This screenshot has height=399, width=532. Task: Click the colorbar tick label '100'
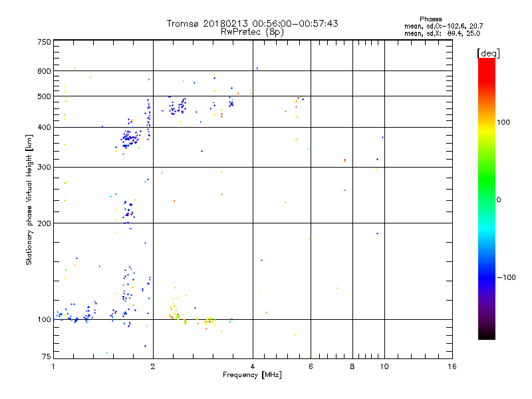pos(503,122)
